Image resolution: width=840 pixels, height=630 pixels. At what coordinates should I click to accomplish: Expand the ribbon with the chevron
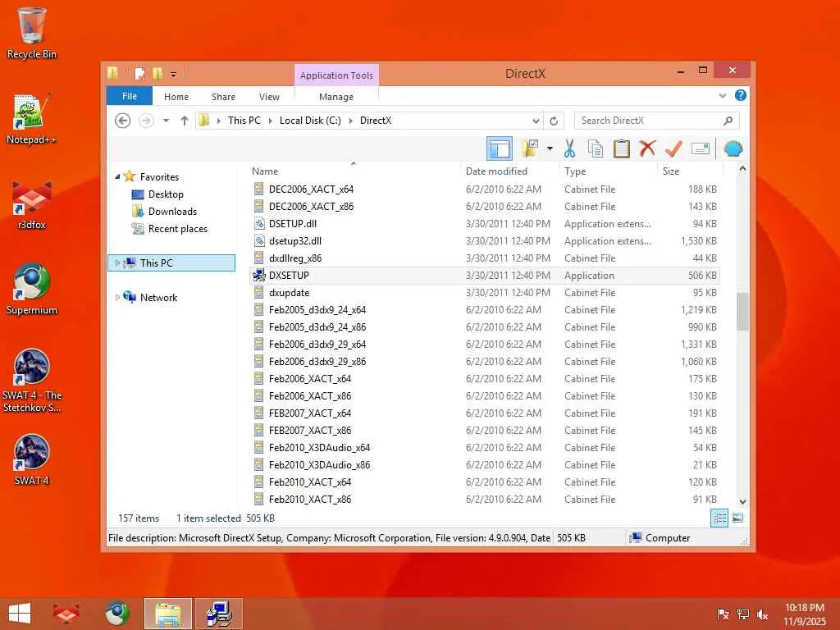(722, 96)
